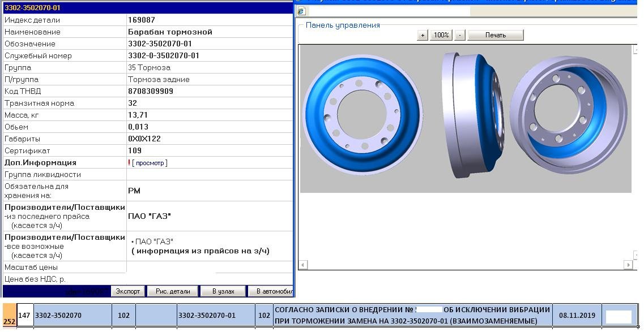Click the Сертификат label
The width and height of the screenshot is (644, 332).
(x=27, y=151)
